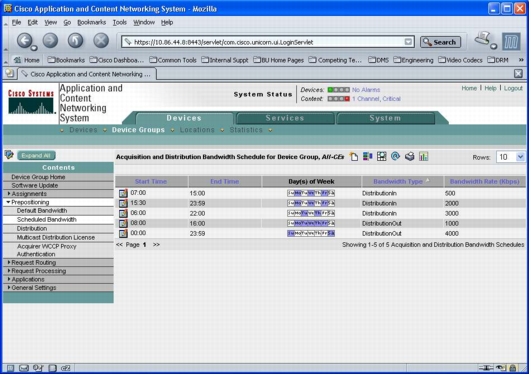Viewport: 531px width, 376px height.
Task: Open the Help link at top right
Action: coord(490,88)
